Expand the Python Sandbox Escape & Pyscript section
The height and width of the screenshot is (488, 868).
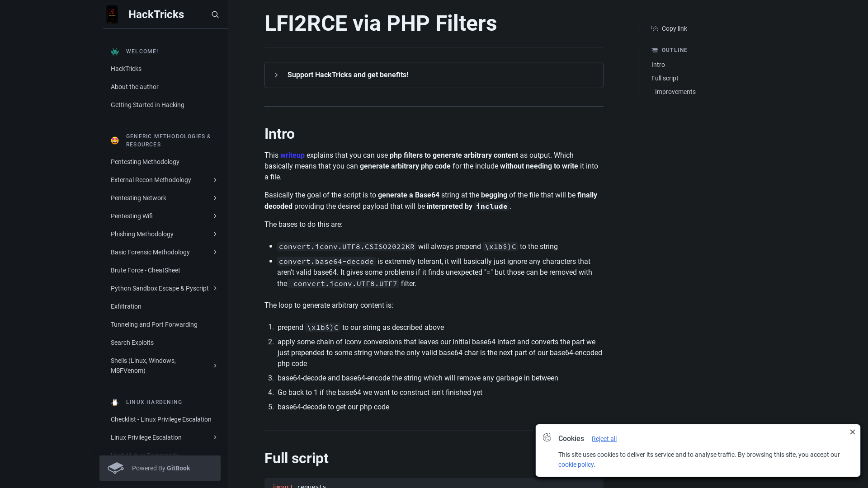tap(214, 288)
